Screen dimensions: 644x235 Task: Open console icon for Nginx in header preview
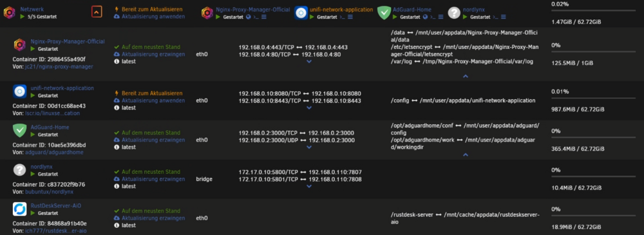[256, 17]
